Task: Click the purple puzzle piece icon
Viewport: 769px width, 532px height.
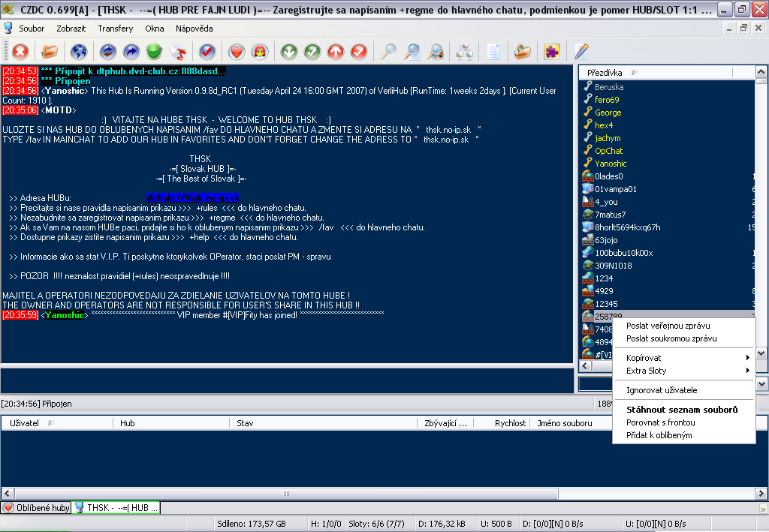Action: (x=552, y=52)
